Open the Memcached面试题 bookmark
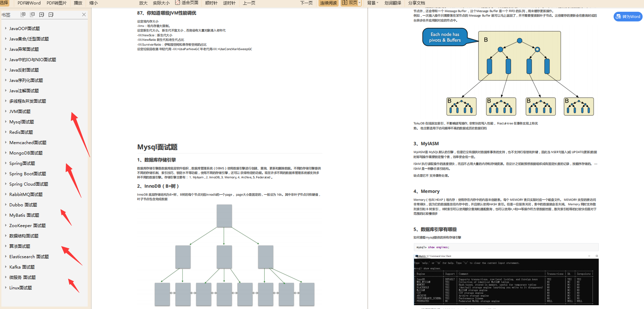Image resolution: width=644 pixels, height=309 pixels. click(x=28, y=142)
